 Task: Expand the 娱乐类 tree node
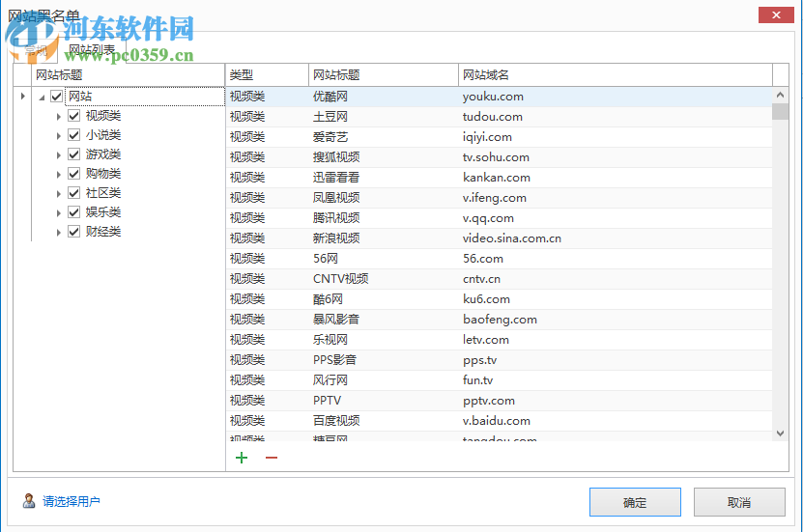tap(58, 213)
